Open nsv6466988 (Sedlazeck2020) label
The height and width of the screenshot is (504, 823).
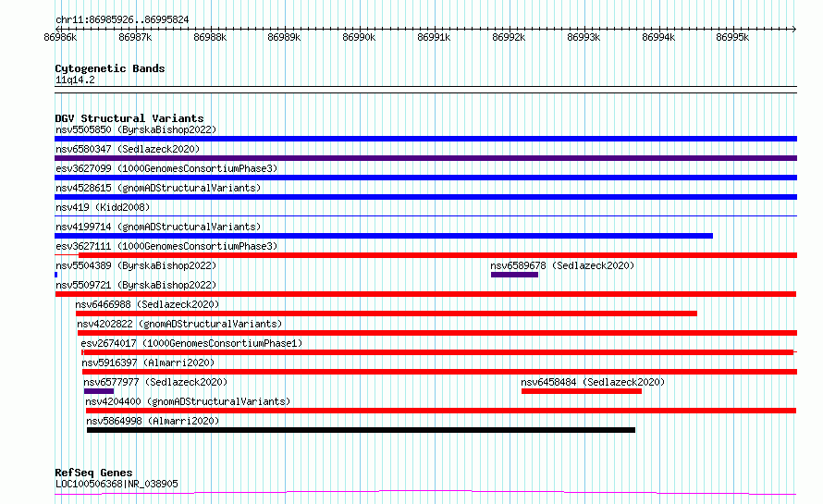147,304
